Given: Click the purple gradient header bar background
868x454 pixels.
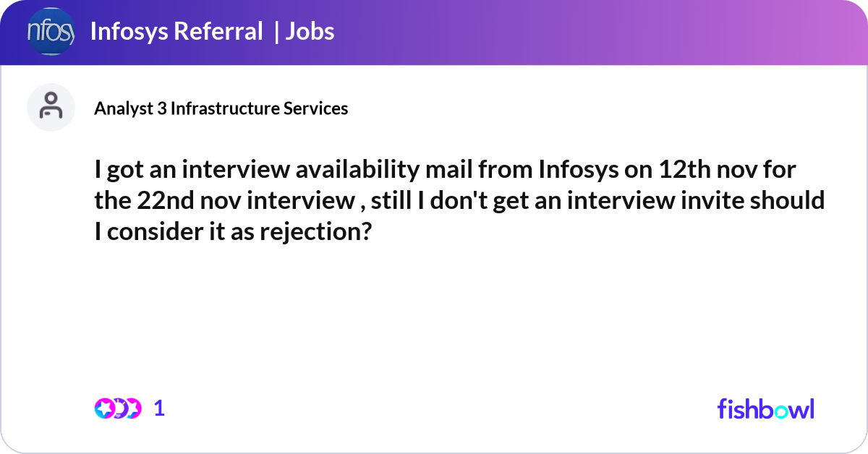Looking at the screenshot, I should point(579,32).
